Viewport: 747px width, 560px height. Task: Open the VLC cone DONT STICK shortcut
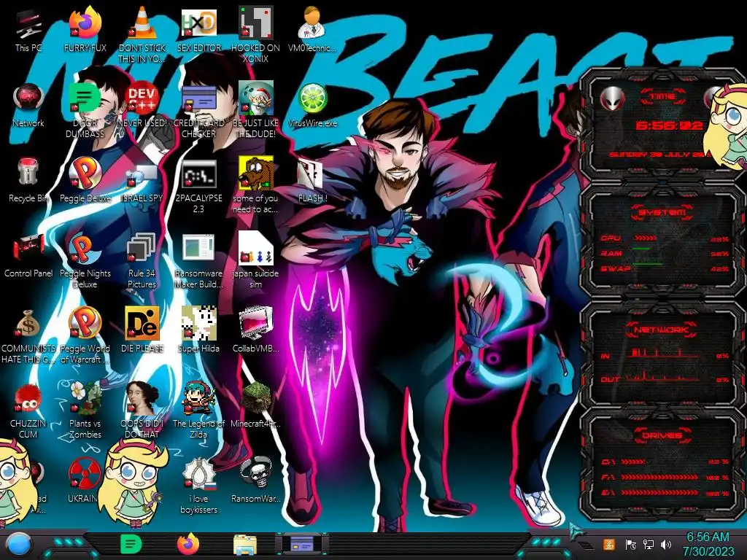(142, 34)
